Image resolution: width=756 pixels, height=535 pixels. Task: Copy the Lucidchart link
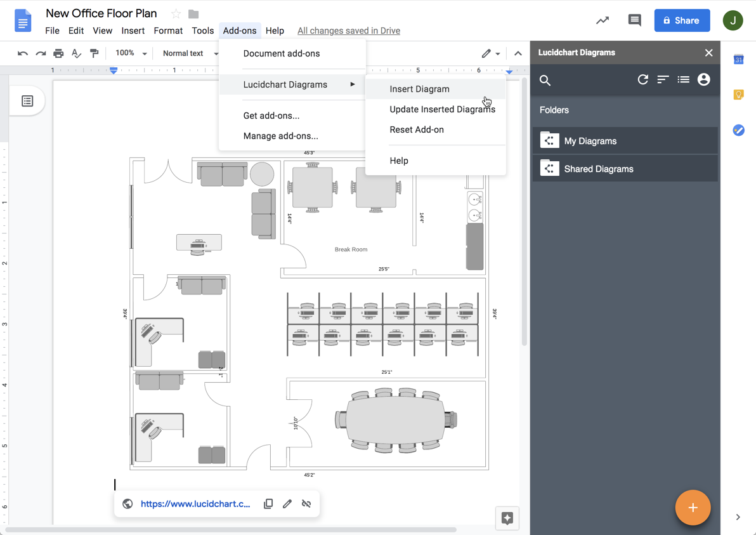[x=268, y=503]
